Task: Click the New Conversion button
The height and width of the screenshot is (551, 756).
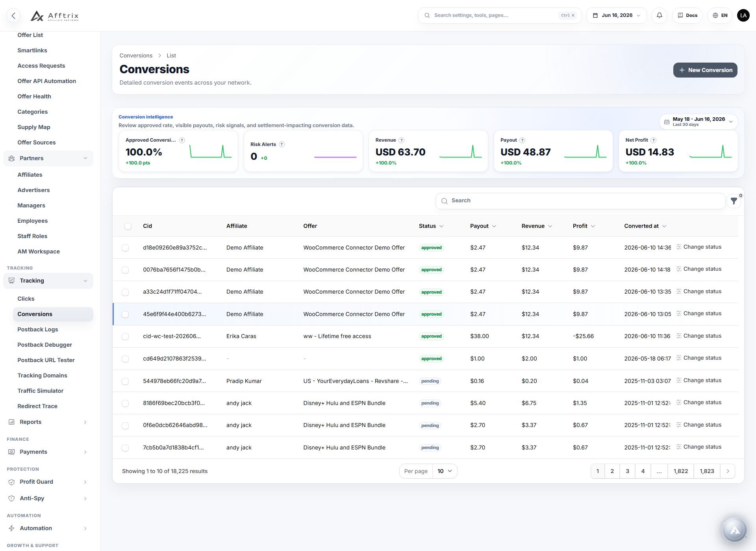Action: click(705, 70)
